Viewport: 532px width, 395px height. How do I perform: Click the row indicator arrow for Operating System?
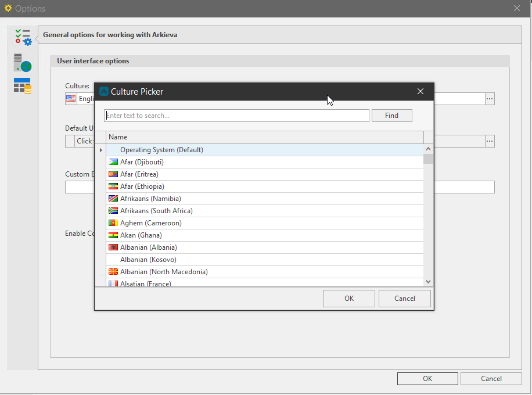coord(101,150)
